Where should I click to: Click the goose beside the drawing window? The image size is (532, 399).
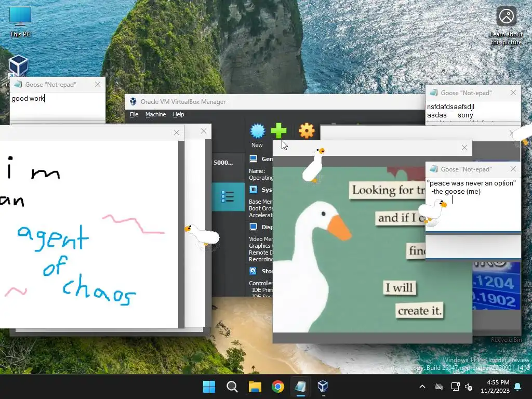tap(203, 235)
